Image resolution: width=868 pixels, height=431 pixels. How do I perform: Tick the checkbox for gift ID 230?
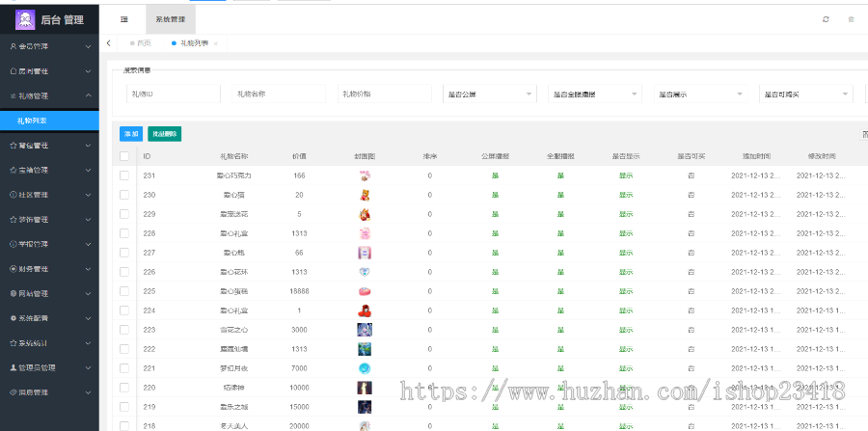point(124,195)
